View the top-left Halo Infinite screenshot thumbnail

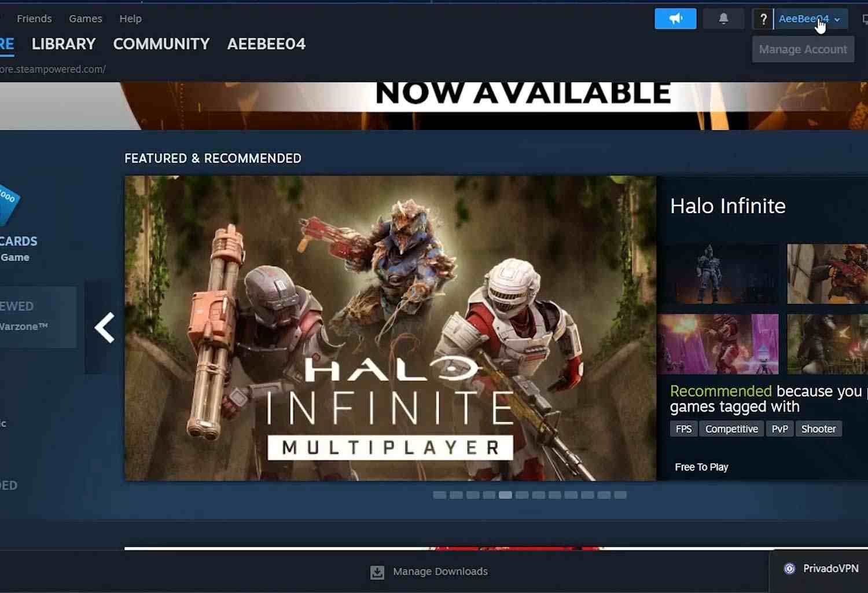pyautogui.click(x=718, y=274)
